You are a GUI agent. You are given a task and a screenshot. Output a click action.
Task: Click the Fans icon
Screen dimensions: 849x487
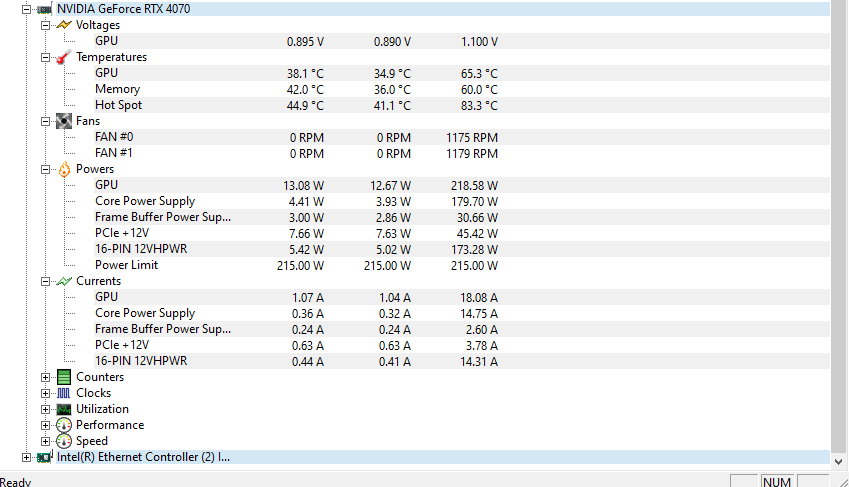point(64,121)
